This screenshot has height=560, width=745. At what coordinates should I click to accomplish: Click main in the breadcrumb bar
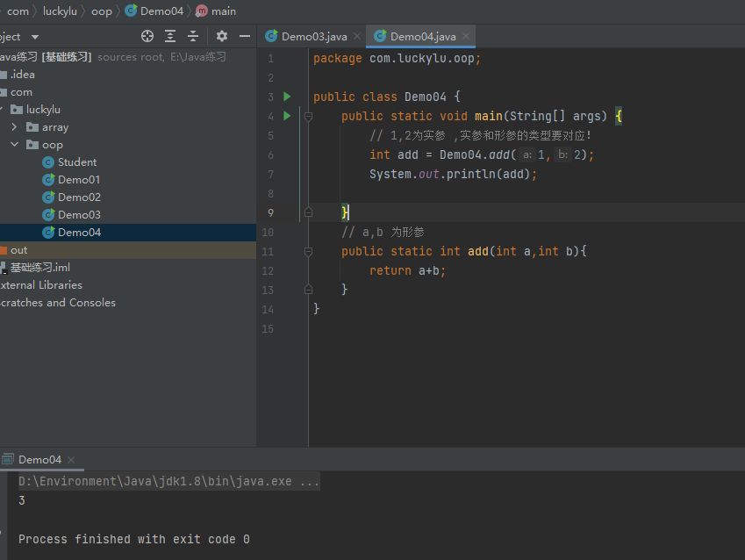[x=216, y=11]
